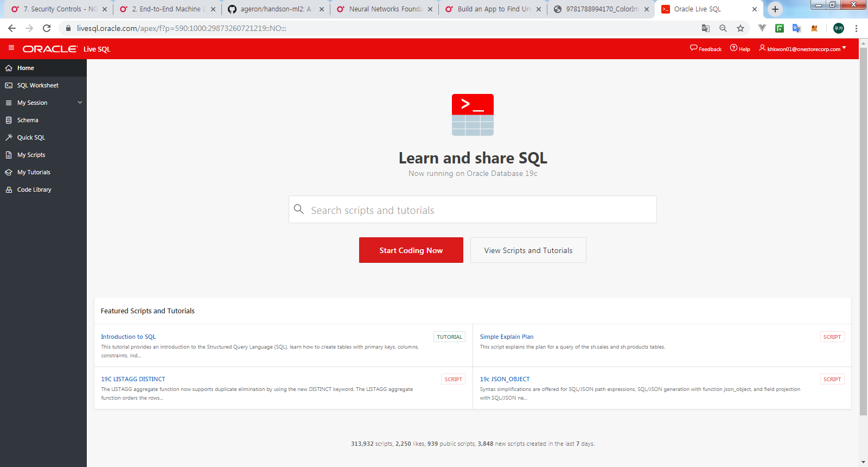This screenshot has width=868, height=467.
Task: Reload the page with refresh icon
Action: [x=47, y=28]
